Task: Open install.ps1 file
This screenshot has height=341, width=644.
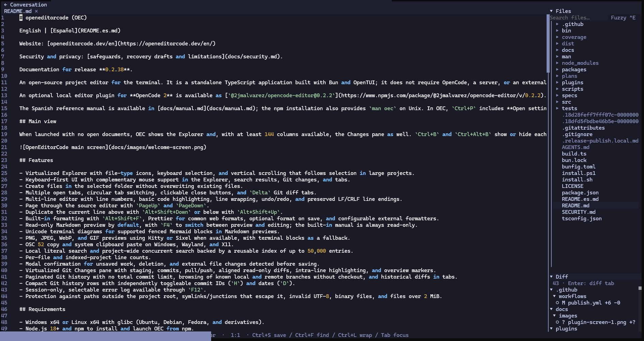Action: point(579,173)
